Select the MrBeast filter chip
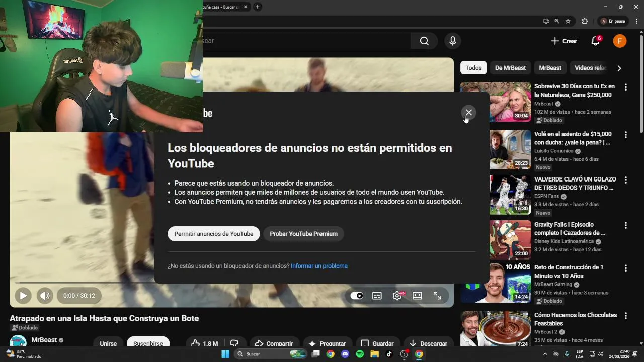 tap(550, 68)
